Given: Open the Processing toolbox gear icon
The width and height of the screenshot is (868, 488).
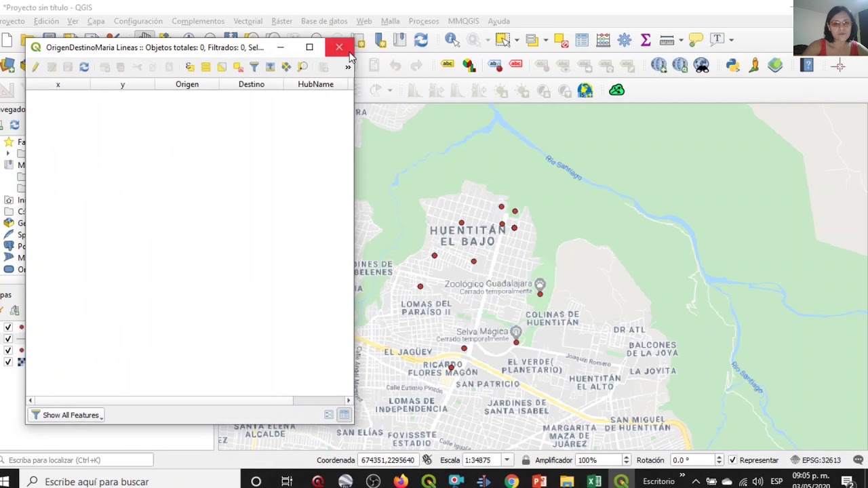Looking at the screenshot, I should (x=625, y=40).
